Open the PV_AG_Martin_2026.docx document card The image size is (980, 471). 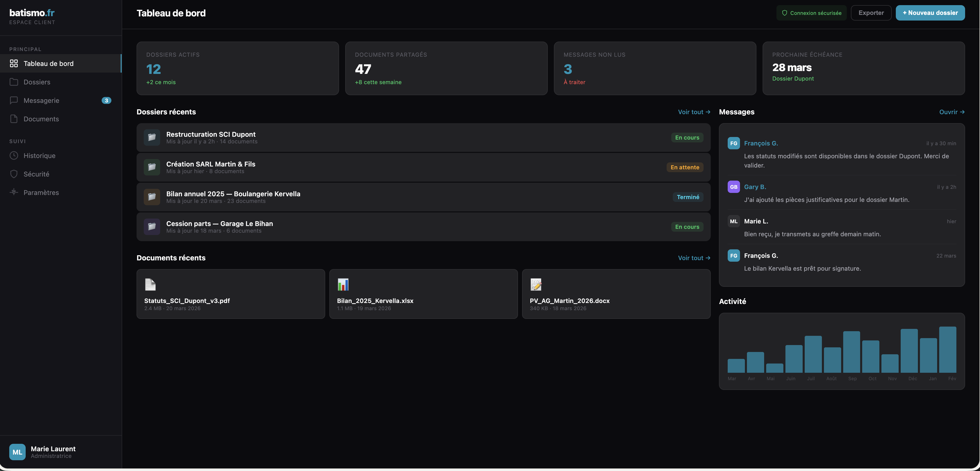616,294
